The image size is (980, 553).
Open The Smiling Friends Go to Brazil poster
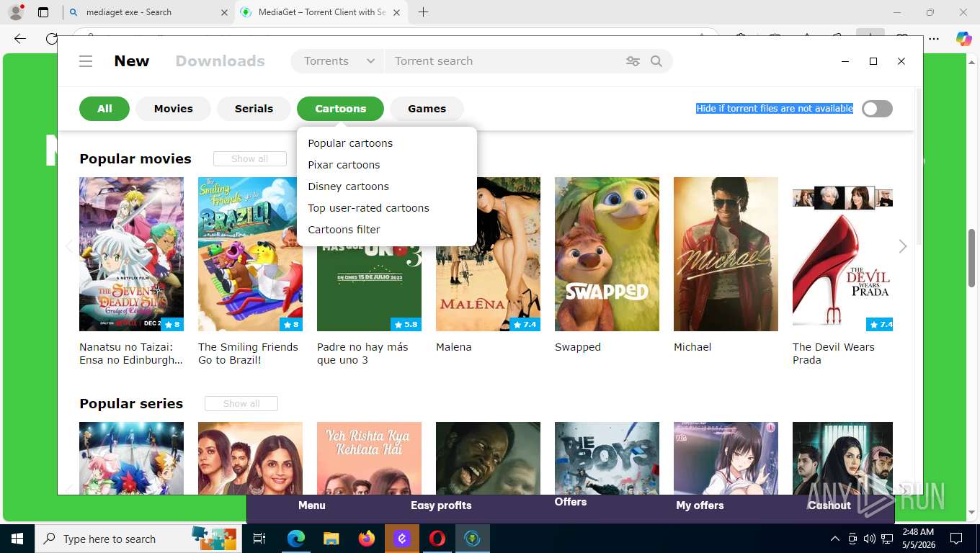(x=250, y=254)
